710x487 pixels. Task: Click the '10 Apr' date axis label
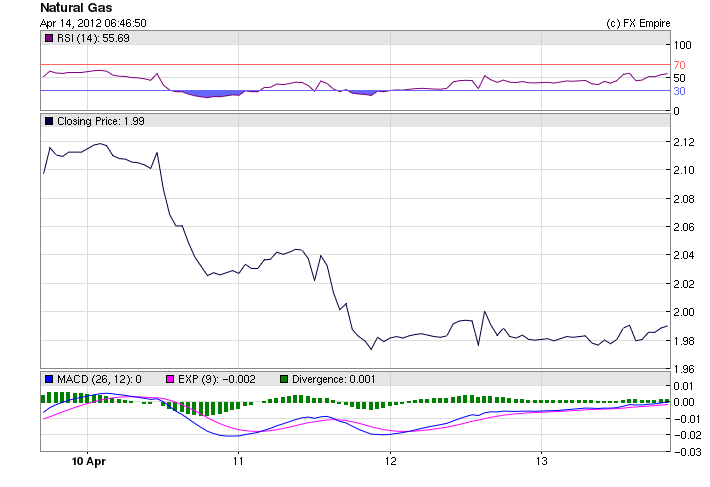(89, 461)
